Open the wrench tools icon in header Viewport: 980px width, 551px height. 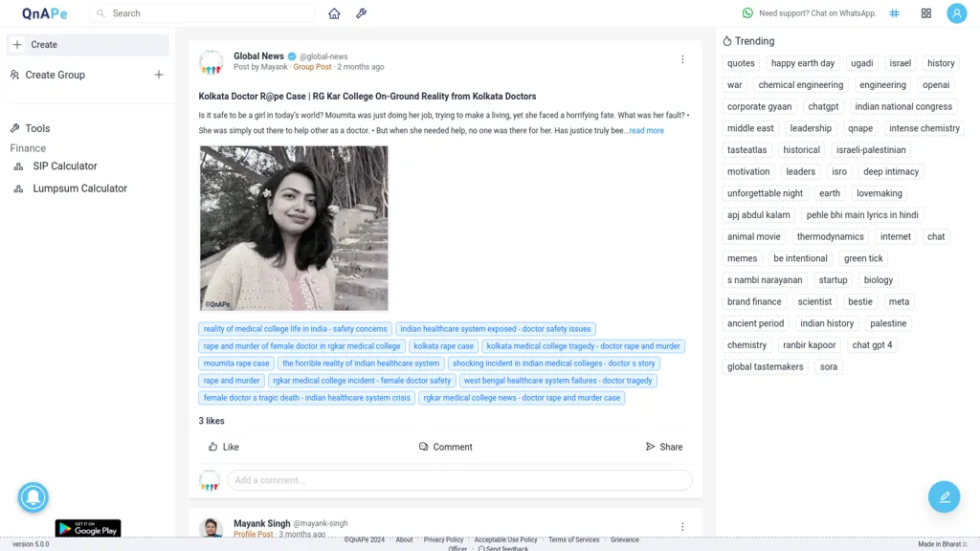(x=361, y=13)
